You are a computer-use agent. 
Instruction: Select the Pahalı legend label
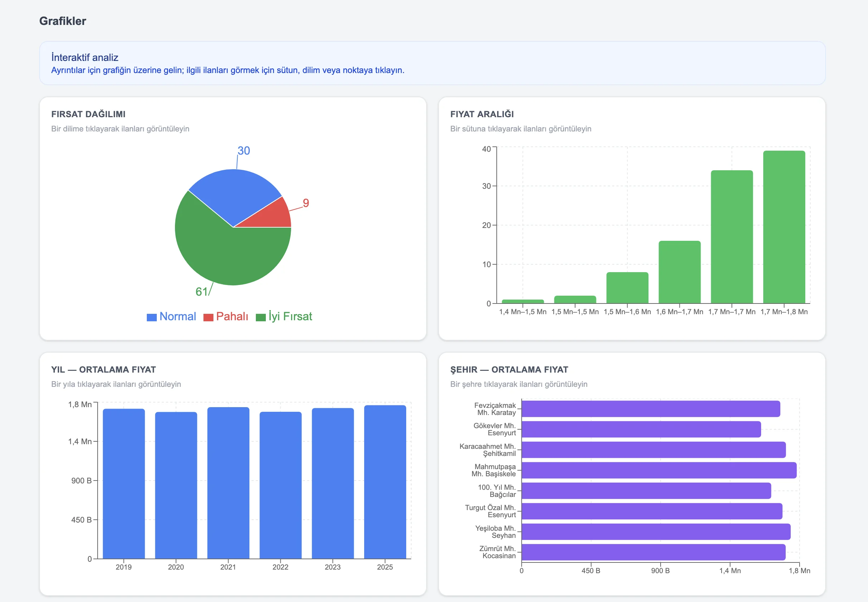click(232, 316)
